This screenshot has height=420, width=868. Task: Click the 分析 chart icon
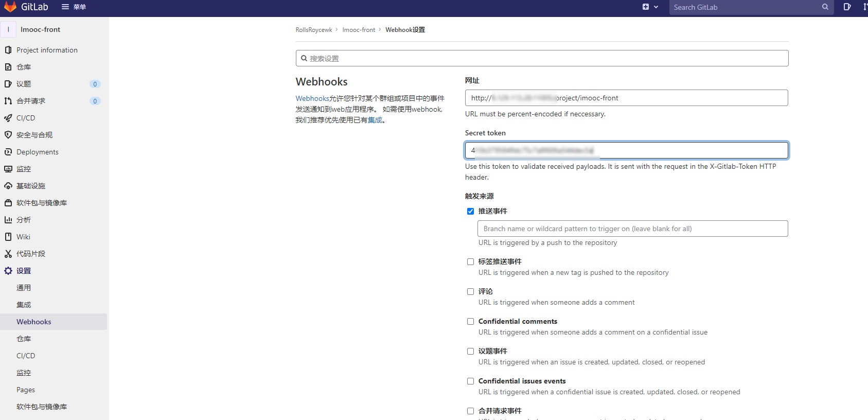(8, 220)
